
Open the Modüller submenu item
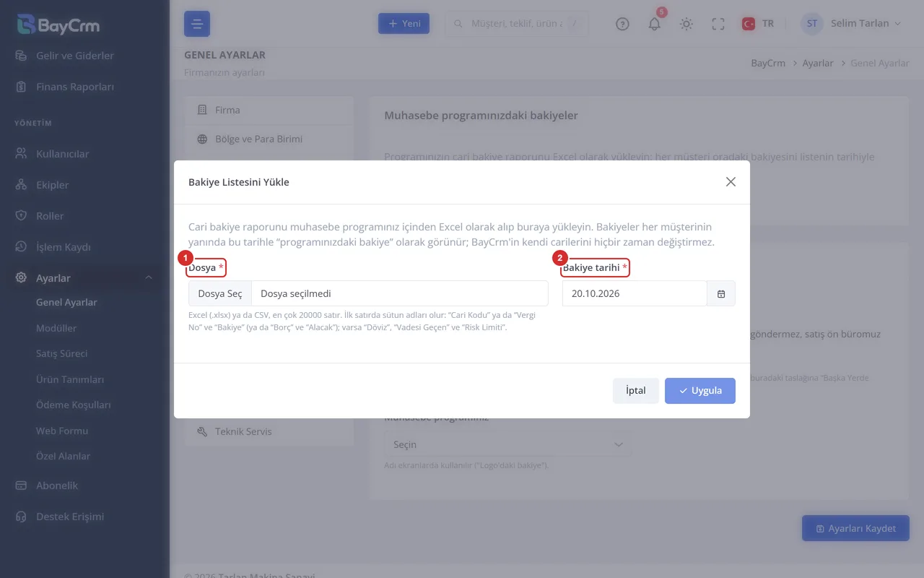(x=56, y=328)
